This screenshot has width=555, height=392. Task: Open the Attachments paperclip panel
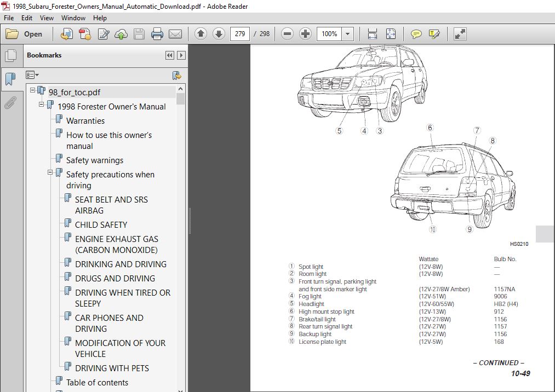pos(10,103)
